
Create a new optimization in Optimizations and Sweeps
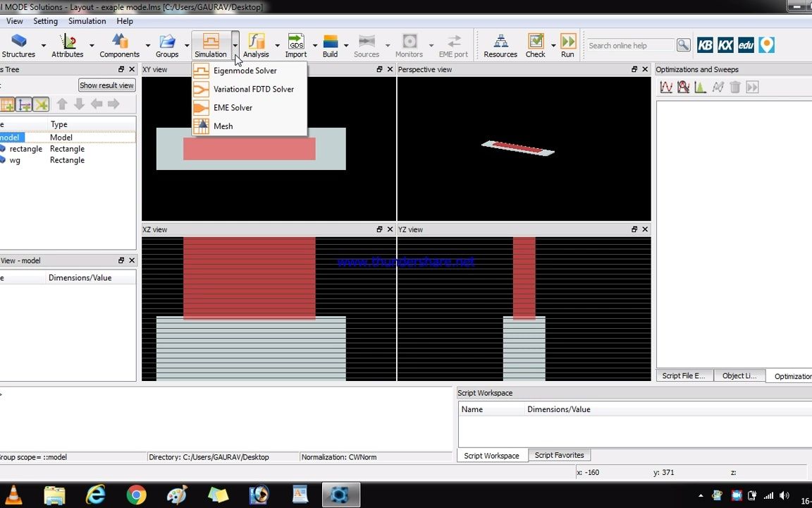coord(683,86)
